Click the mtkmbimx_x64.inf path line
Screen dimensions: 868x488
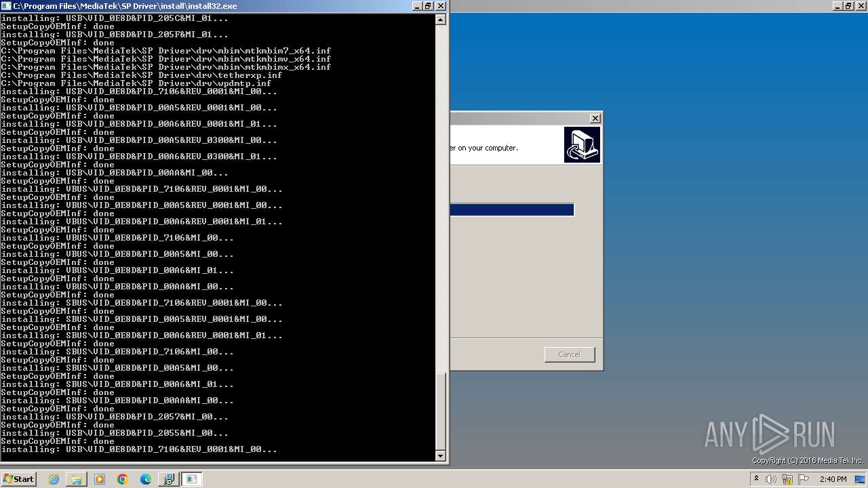(x=166, y=67)
